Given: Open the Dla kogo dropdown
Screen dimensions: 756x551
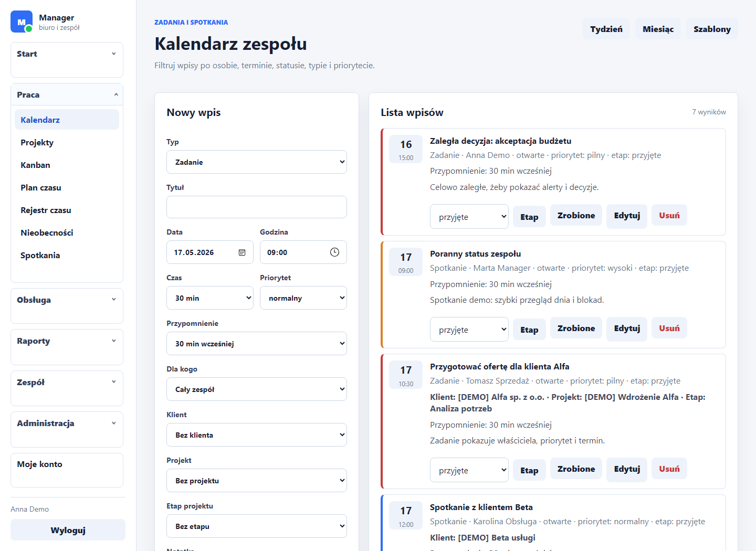Looking at the screenshot, I should click(x=257, y=389).
